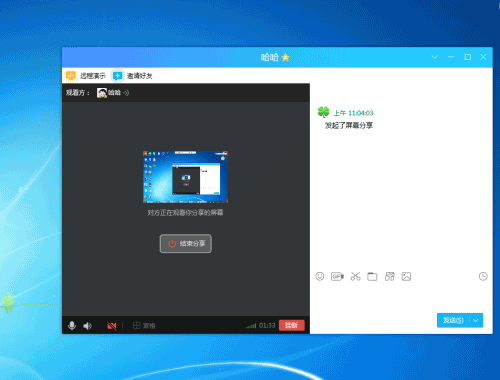Expand the send button options arrow
500x380 pixels.
tap(476, 320)
